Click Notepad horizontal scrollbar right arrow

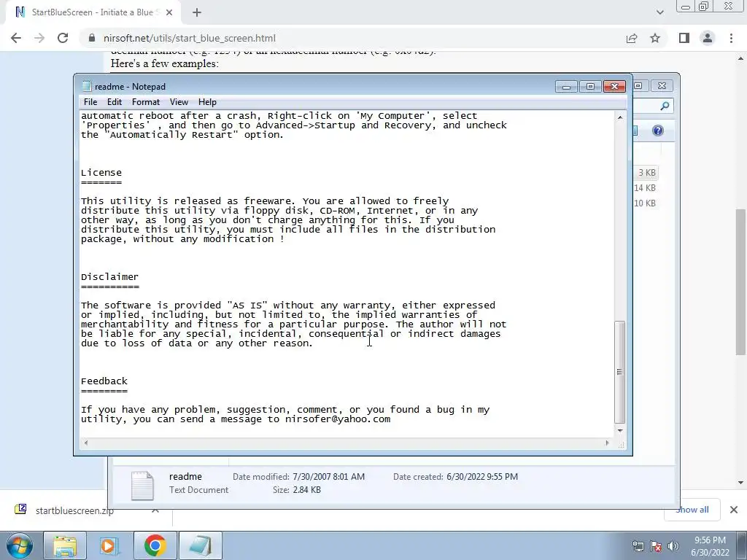[x=607, y=443]
